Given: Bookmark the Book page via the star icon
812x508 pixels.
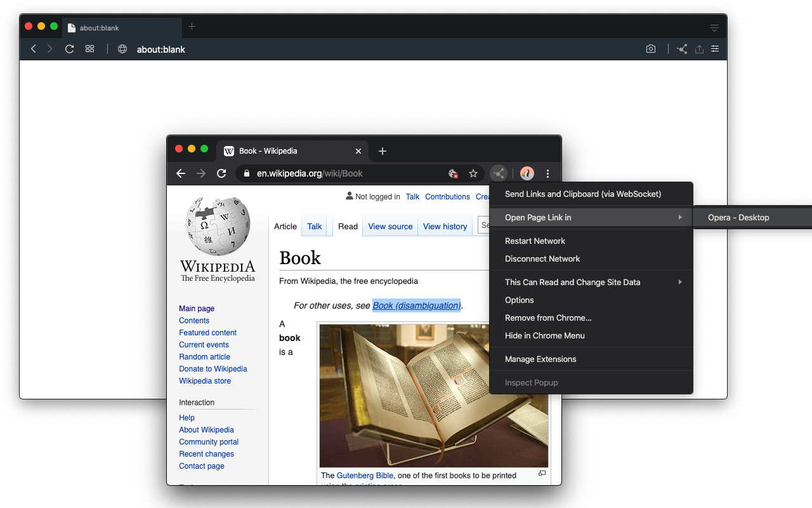Looking at the screenshot, I should tap(473, 173).
